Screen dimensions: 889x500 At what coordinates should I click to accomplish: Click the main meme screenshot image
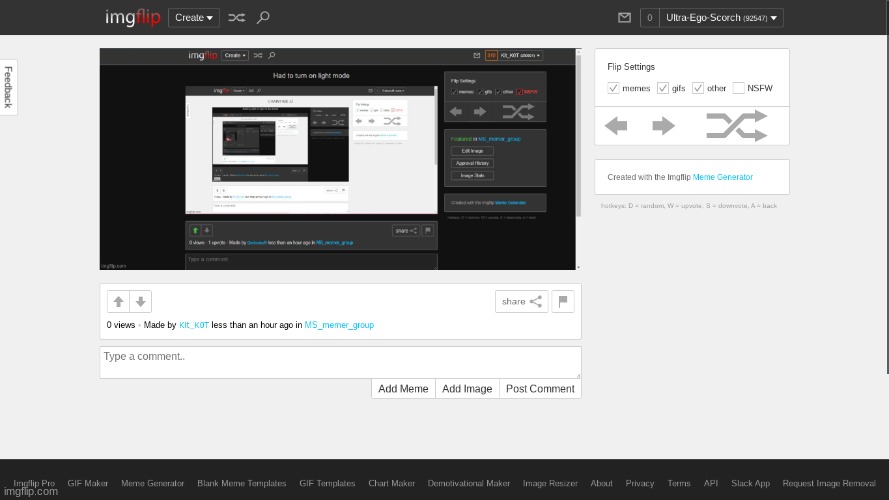pos(338,159)
